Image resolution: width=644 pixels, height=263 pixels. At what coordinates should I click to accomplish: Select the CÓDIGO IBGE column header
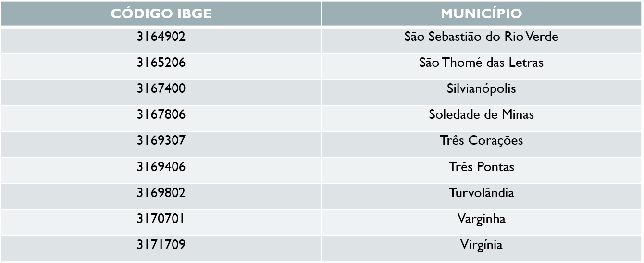click(x=161, y=13)
